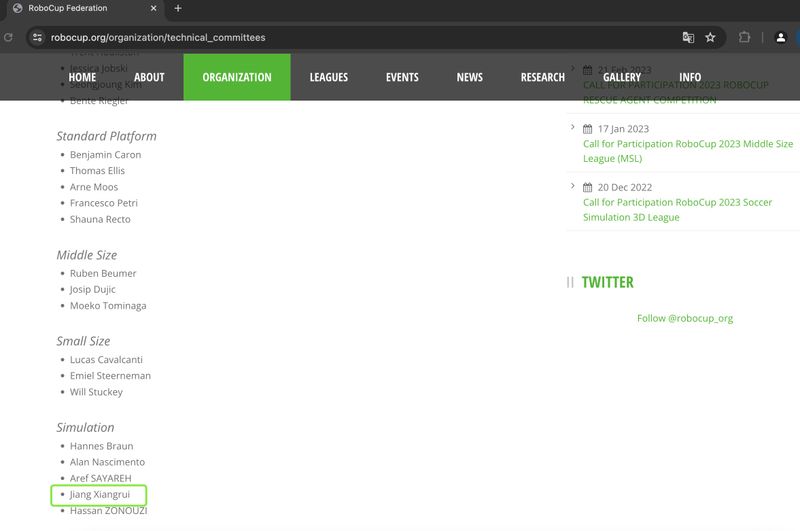Click the reload page icon
Image resolution: width=800 pixels, height=531 pixels.
pyautogui.click(x=8, y=37)
